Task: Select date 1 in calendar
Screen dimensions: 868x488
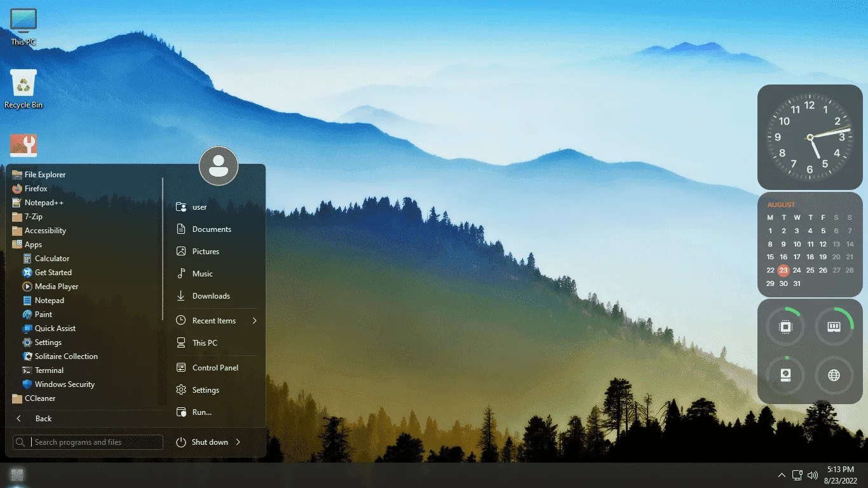Action: pyautogui.click(x=770, y=231)
